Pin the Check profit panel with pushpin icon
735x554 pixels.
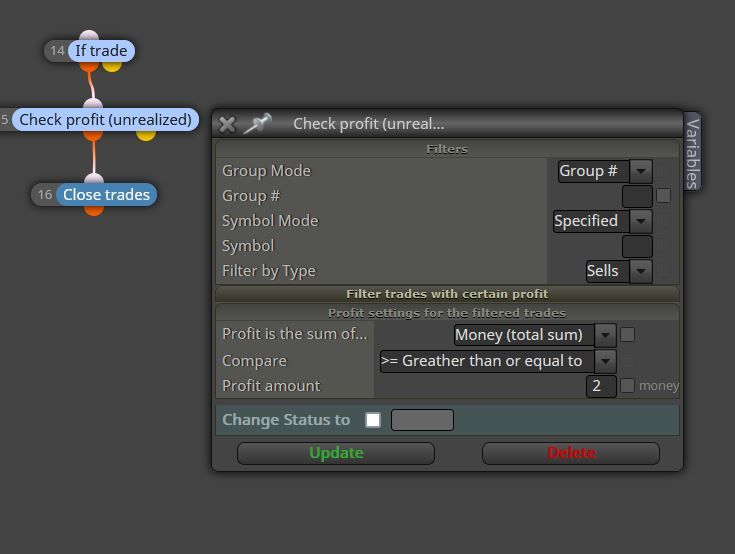tap(257, 123)
